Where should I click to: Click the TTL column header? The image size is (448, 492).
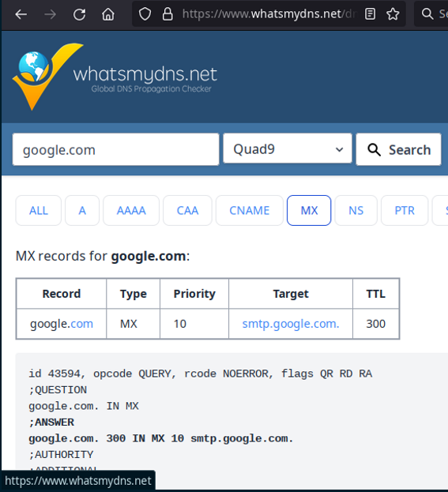376,294
